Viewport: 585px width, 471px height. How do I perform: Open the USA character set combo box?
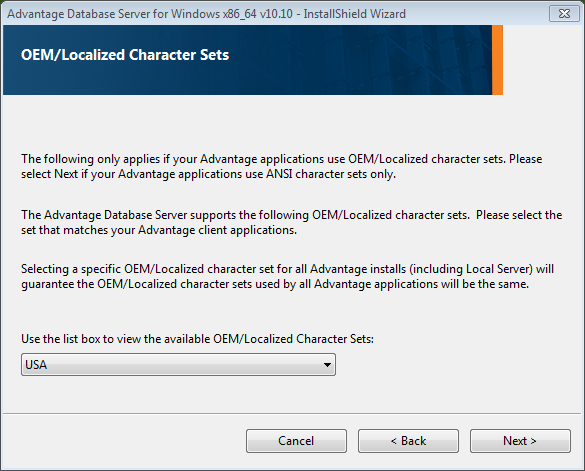178,365
